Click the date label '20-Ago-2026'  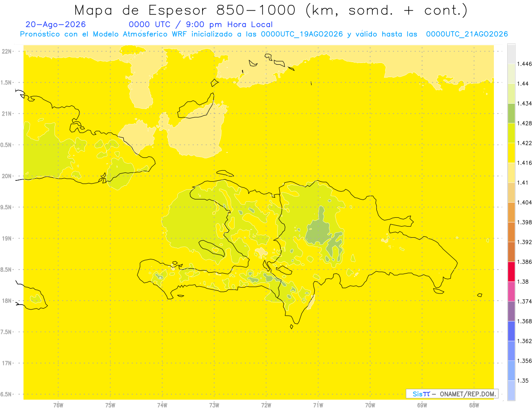click(x=56, y=25)
